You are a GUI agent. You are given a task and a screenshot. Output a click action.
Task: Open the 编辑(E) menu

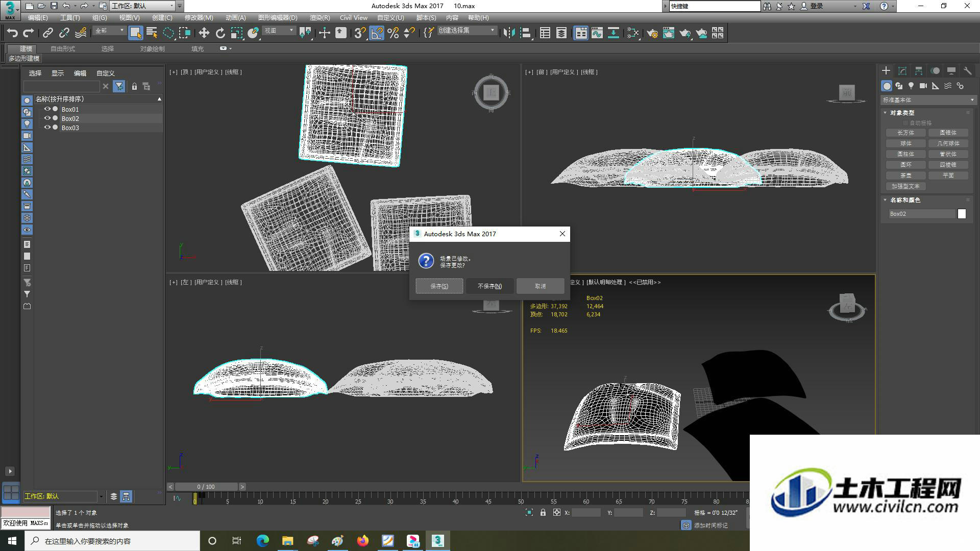click(38, 18)
